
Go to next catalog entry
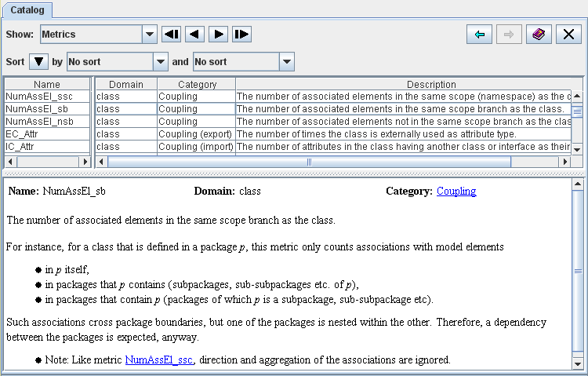tap(218, 35)
